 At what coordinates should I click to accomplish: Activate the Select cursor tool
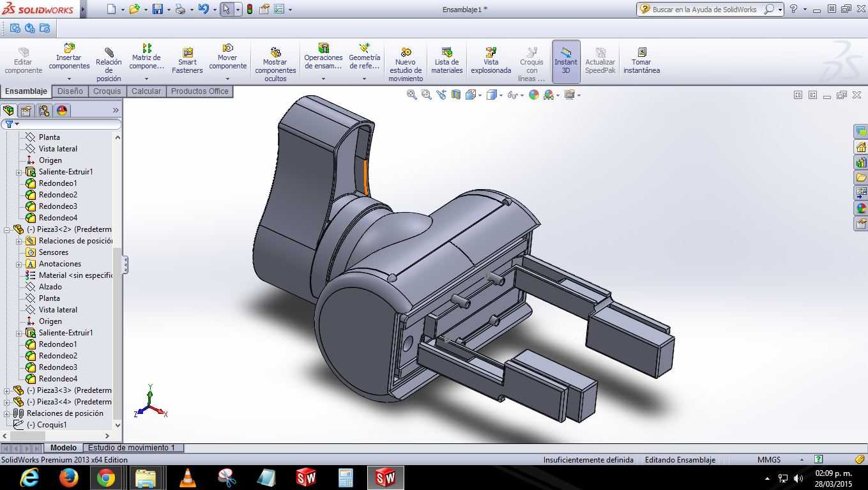226,9
